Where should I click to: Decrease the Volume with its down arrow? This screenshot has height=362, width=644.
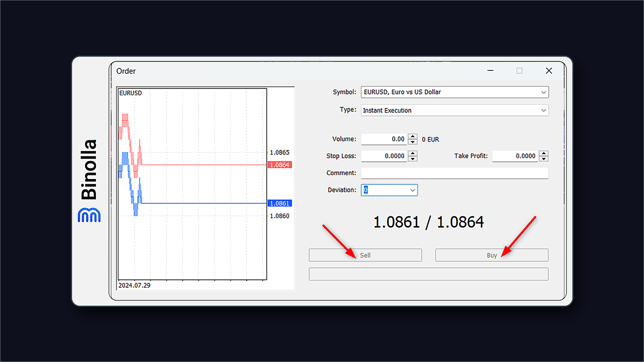[x=413, y=142]
